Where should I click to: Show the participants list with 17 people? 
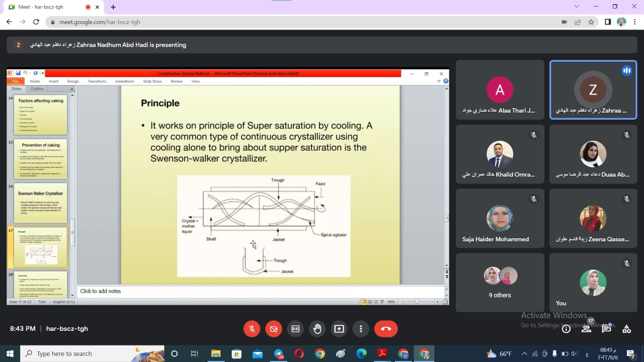pyautogui.click(x=586, y=329)
